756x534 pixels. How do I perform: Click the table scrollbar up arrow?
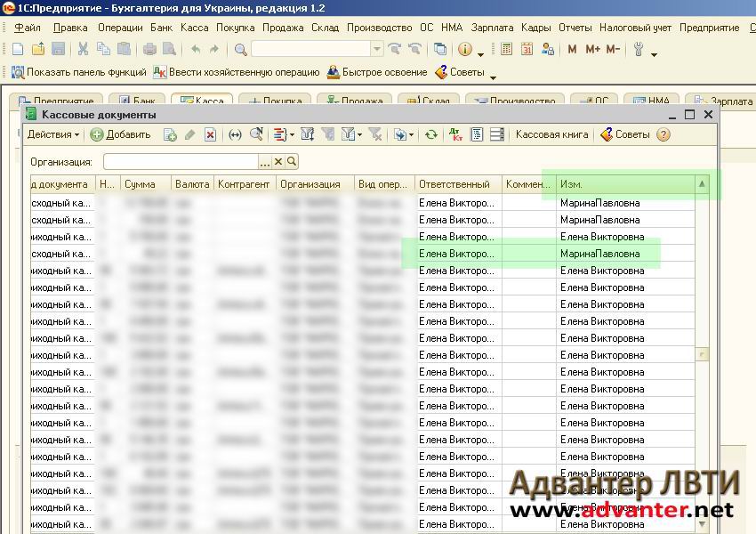pyautogui.click(x=702, y=184)
